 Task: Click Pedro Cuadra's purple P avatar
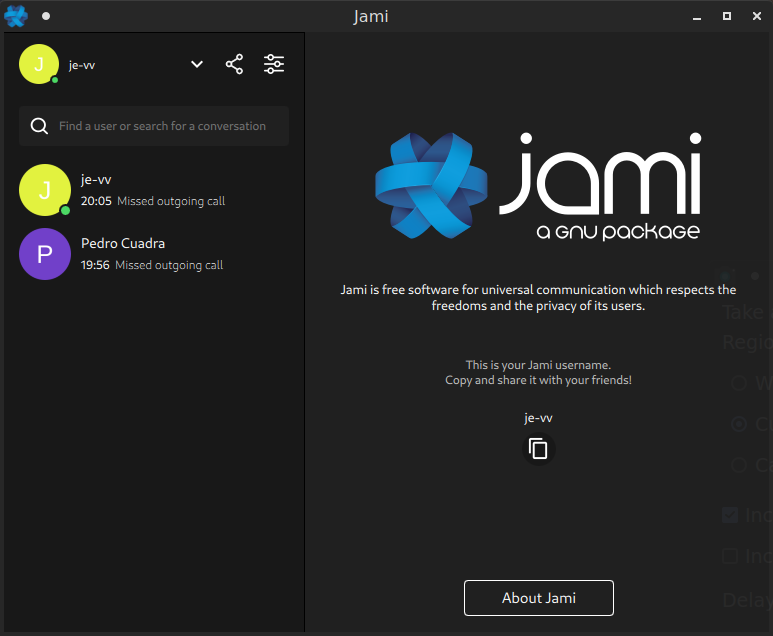pos(45,254)
